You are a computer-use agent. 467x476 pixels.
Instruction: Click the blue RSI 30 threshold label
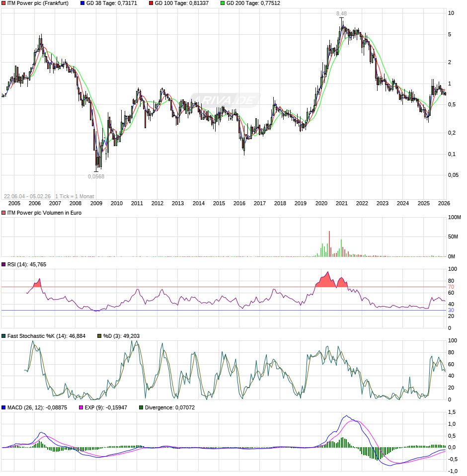coord(451,310)
